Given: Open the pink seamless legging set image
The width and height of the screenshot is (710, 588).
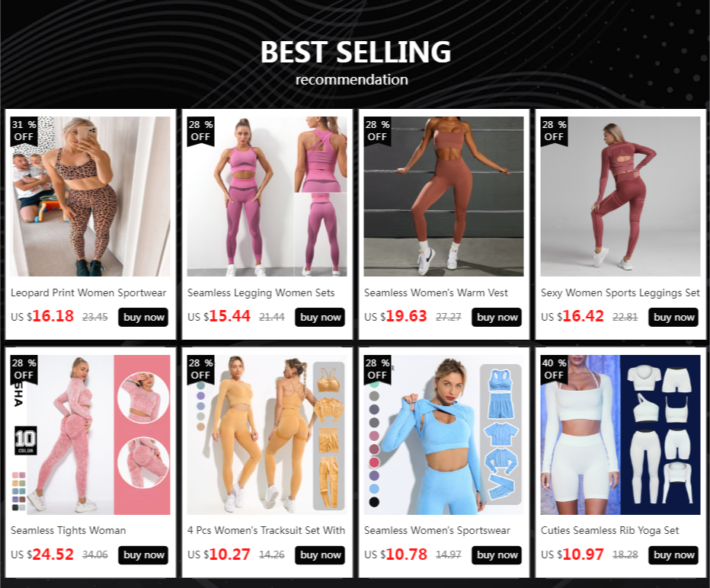Looking at the screenshot, I should (267, 197).
